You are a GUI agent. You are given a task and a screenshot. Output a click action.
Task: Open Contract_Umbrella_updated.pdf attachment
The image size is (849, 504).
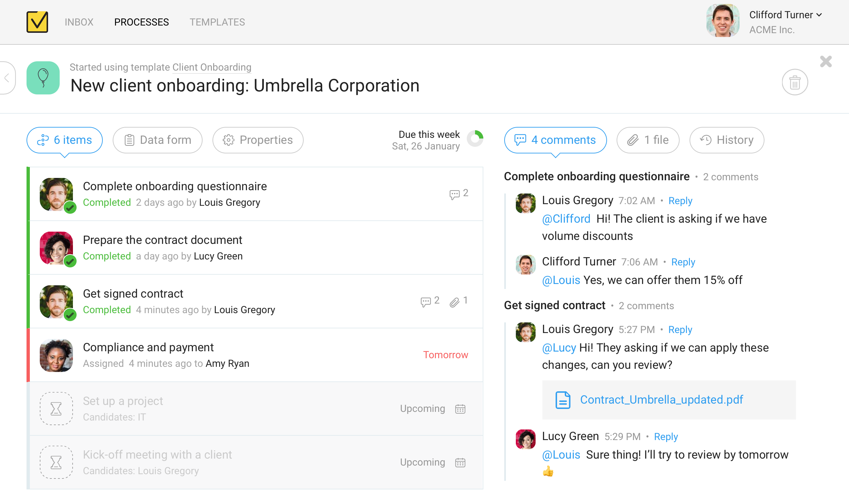[x=661, y=400]
